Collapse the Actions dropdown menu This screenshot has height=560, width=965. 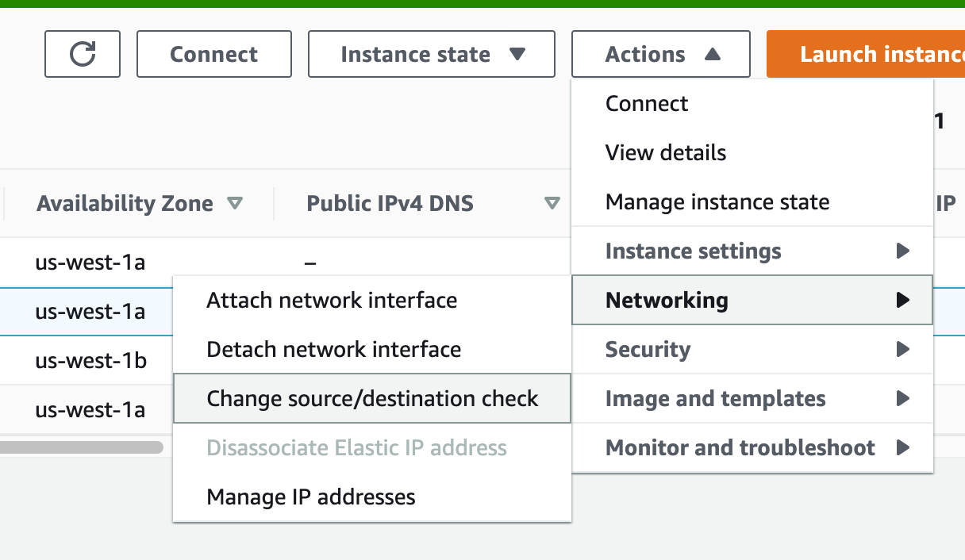click(660, 54)
